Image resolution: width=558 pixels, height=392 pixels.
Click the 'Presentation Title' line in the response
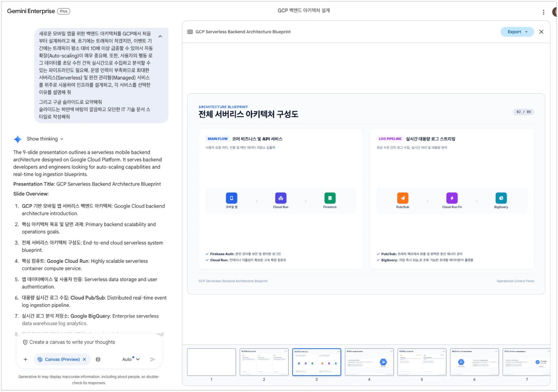87,184
